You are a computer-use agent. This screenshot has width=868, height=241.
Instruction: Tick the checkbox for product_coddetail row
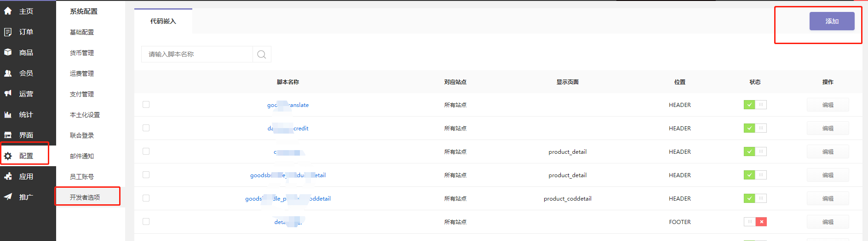146,198
